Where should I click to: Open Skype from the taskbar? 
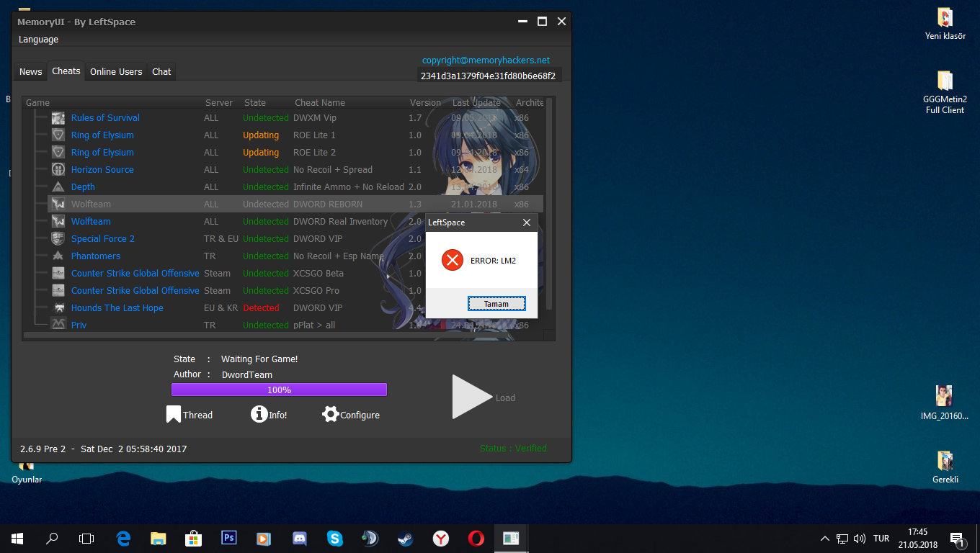pos(334,538)
